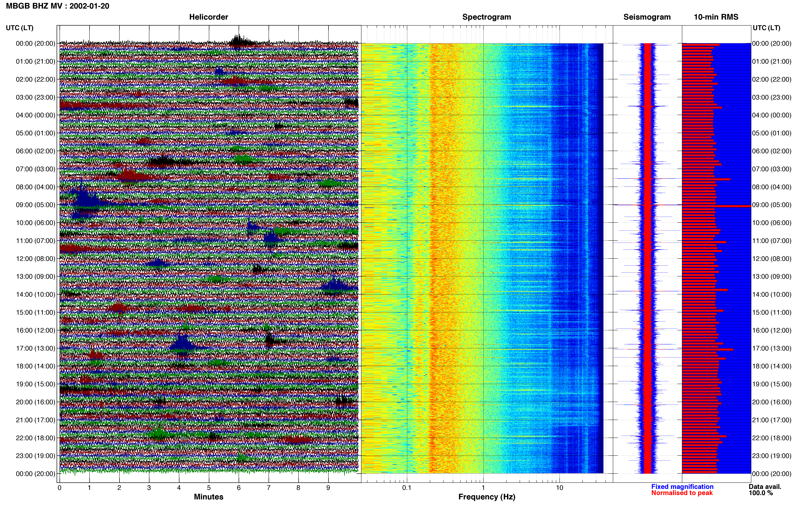The width and height of the screenshot is (812, 508).
Task: Click "09:00 (05:00)" on the RMS panel time axis
Action: coord(772,205)
